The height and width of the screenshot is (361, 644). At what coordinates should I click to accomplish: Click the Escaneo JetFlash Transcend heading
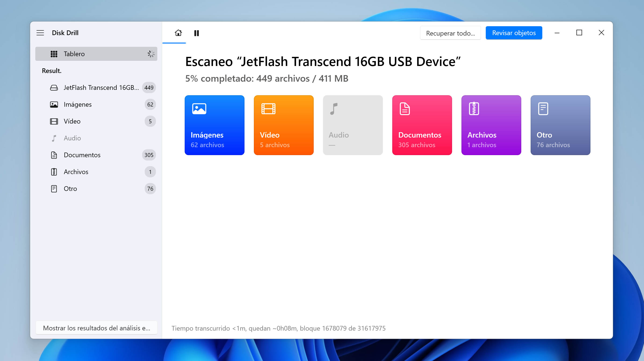[x=323, y=62]
